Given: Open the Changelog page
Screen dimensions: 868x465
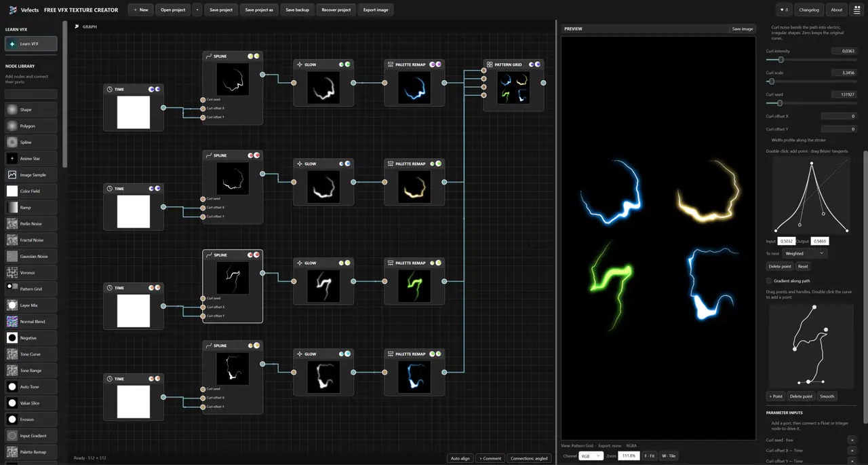Looking at the screenshot, I should pos(809,10).
